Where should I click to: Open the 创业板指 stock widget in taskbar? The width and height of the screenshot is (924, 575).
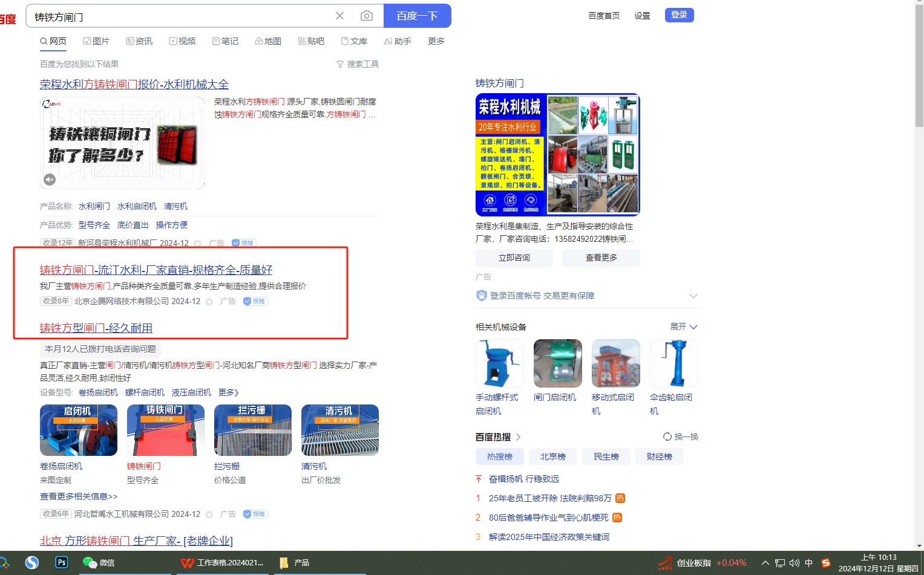pos(703,563)
